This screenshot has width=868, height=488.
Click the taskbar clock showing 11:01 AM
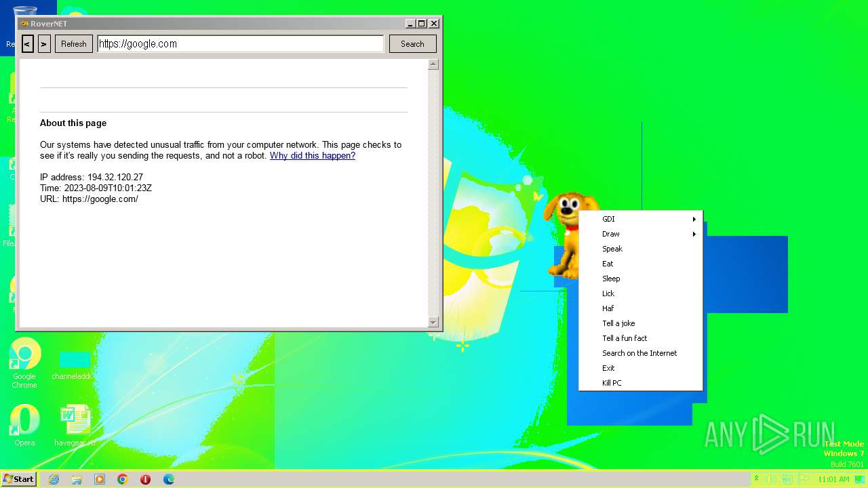pyautogui.click(x=833, y=479)
